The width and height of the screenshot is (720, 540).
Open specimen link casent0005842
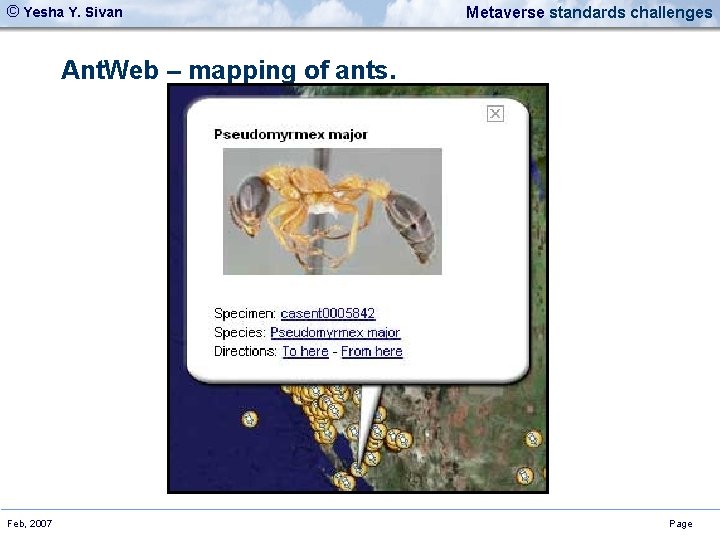tap(328, 313)
